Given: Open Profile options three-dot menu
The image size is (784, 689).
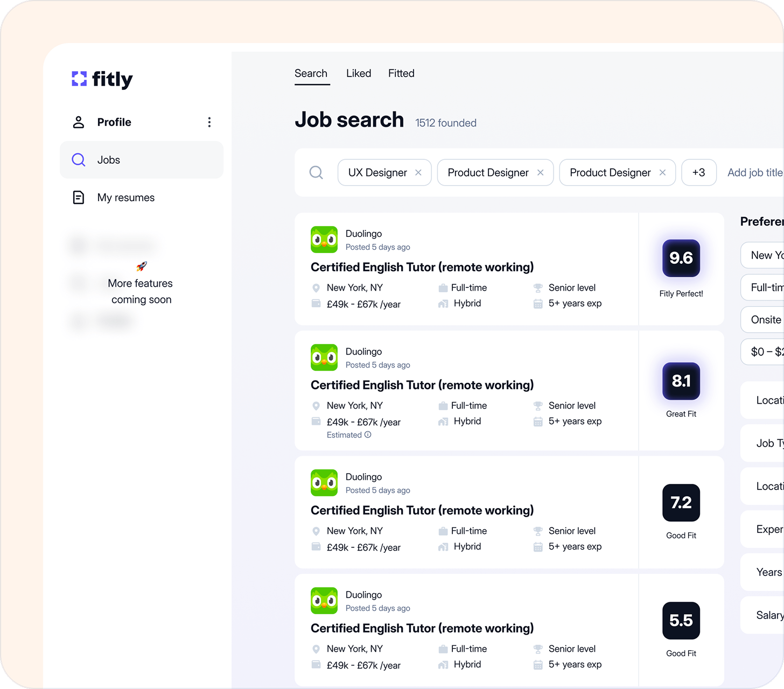Looking at the screenshot, I should pos(209,122).
